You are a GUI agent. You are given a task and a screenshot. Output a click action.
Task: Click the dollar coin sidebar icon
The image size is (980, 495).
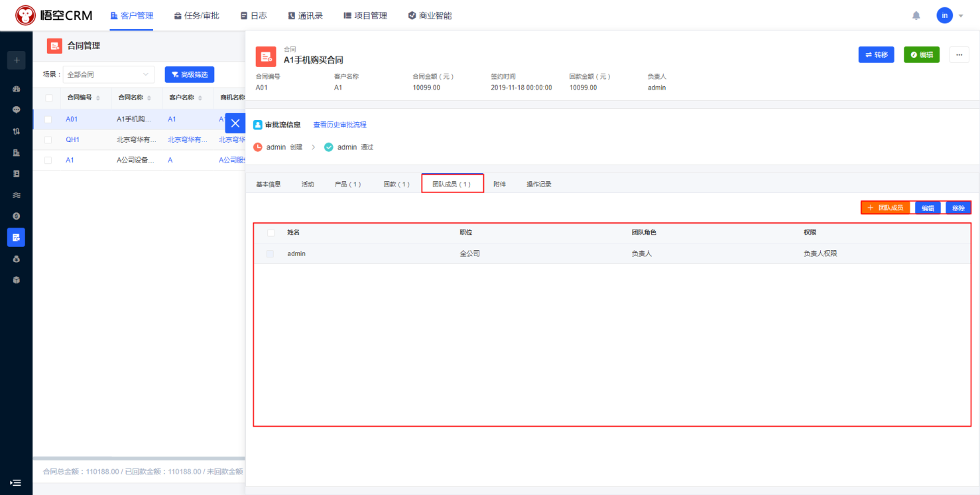coord(17,216)
